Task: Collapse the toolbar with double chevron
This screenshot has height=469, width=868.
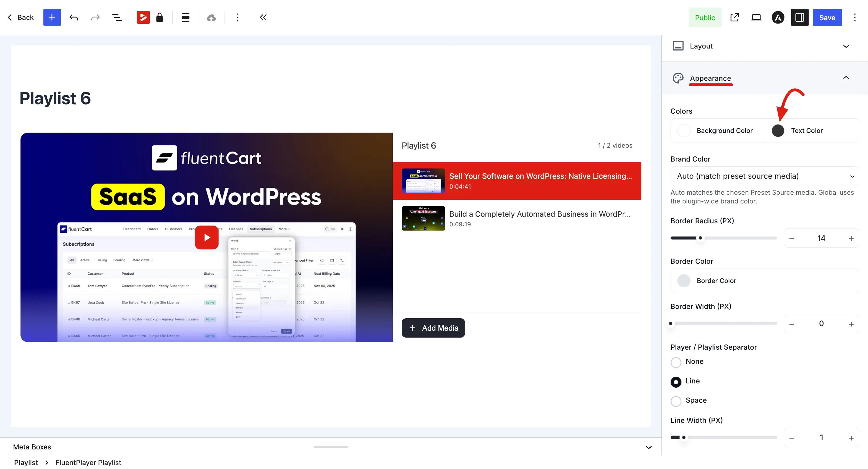Action: (263, 17)
